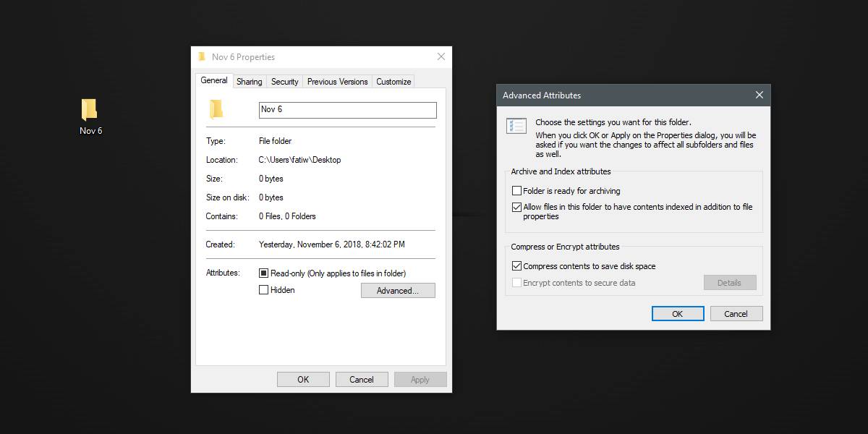Image resolution: width=868 pixels, height=434 pixels.
Task: Click the folder icon in Properties title bar
Action: tap(202, 56)
